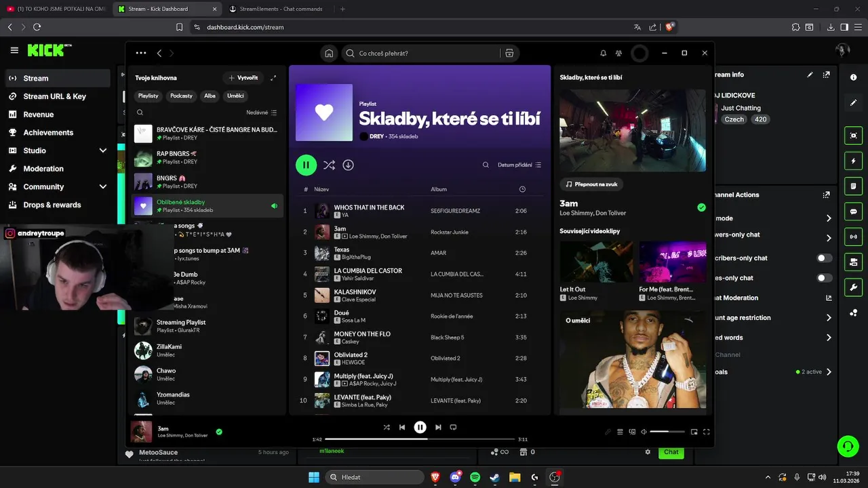Screen dimensions: 868x488
Task: Open Moderation in Kick sidebar
Action: tap(58, 169)
